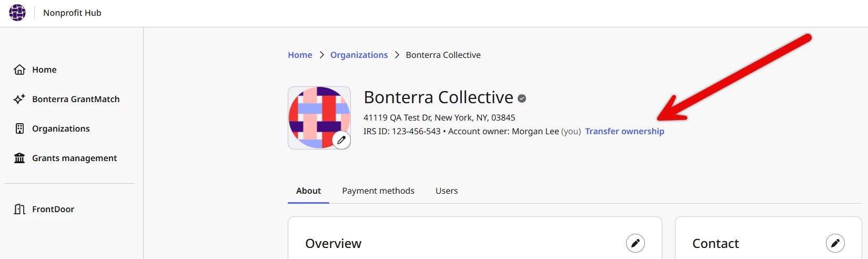The width and height of the screenshot is (868, 259).
Task: Click the Overview card heading
Action: point(333,243)
